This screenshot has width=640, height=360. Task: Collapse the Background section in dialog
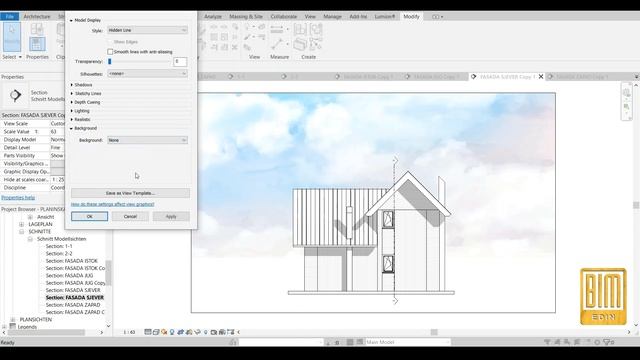pyautogui.click(x=71, y=128)
